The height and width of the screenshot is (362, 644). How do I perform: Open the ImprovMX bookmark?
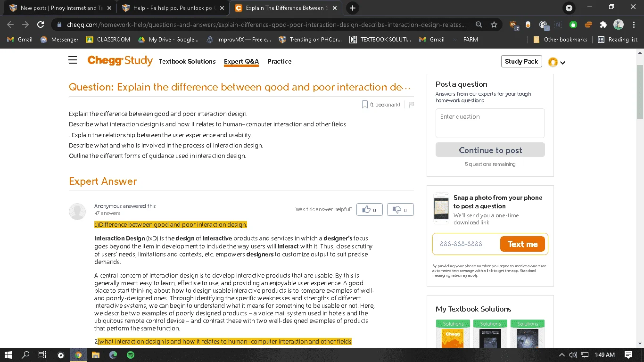pyautogui.click(x=239, y=40)
